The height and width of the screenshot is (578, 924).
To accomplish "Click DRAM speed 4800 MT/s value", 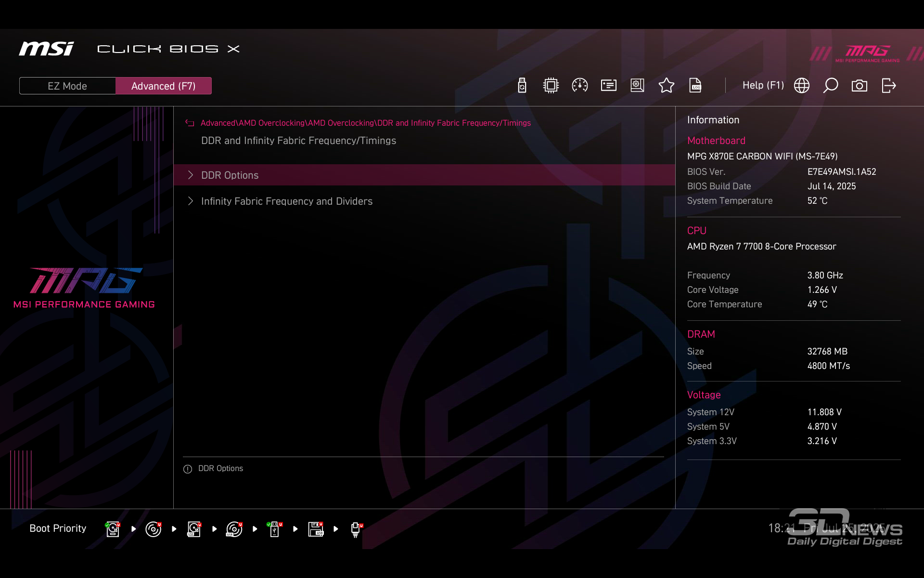I will pos(829,366).
